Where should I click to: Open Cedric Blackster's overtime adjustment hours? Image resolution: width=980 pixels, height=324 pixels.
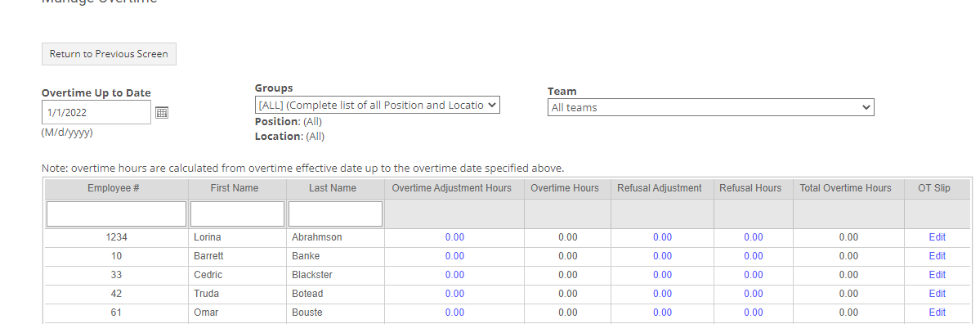click(455, 275)
